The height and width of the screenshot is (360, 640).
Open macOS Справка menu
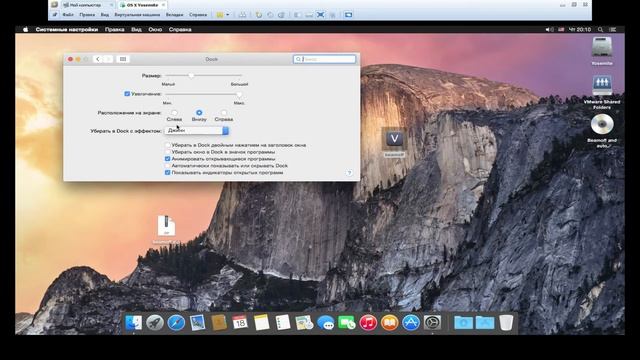180,29
